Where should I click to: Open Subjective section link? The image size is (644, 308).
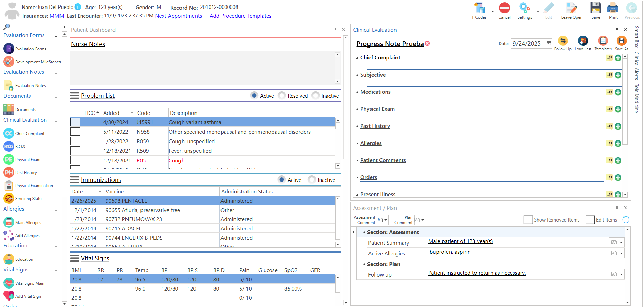pyautogui.click(x=373, y=75)
